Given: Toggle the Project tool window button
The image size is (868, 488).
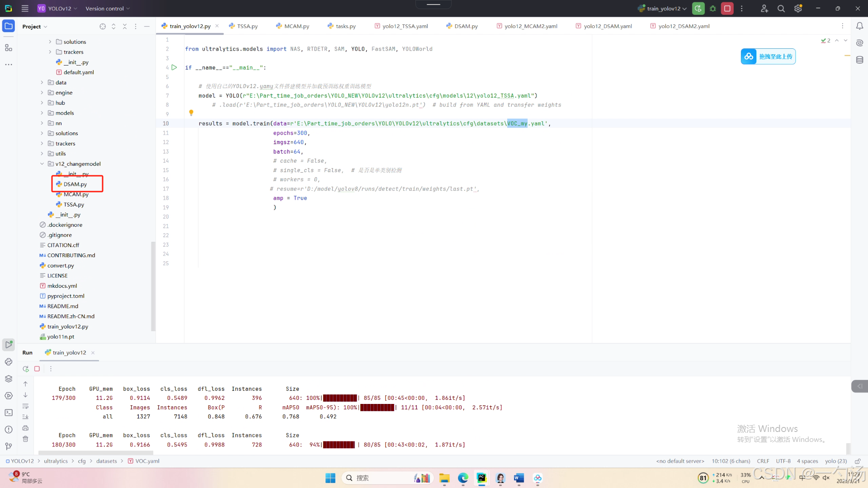Looking at the screenshot, I should coord(9,26).
